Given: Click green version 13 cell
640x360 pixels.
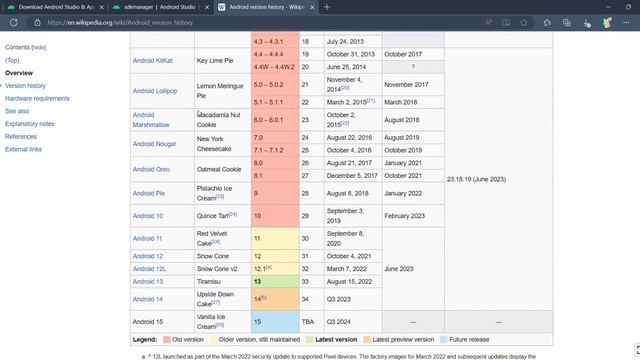Looking at the screenshot, I should pyautogui.click(x=275, y=282).
